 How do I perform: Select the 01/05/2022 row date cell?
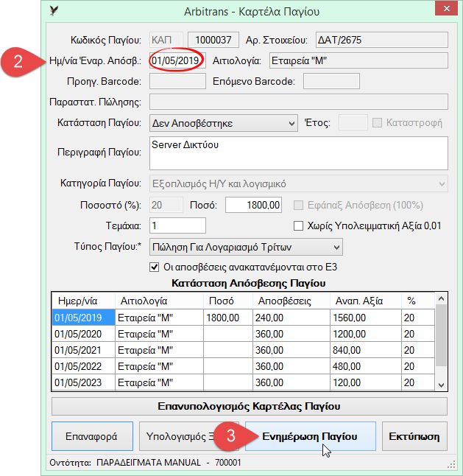(x=83, y=366)
